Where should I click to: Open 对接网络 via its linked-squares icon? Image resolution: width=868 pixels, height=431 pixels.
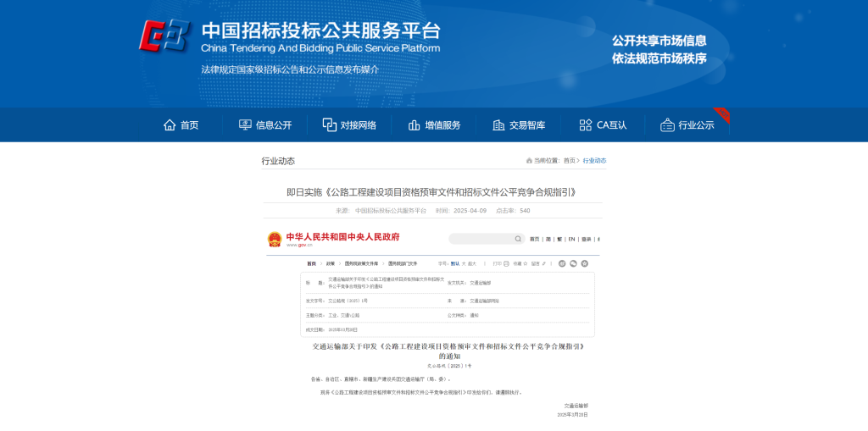(330, 125)
